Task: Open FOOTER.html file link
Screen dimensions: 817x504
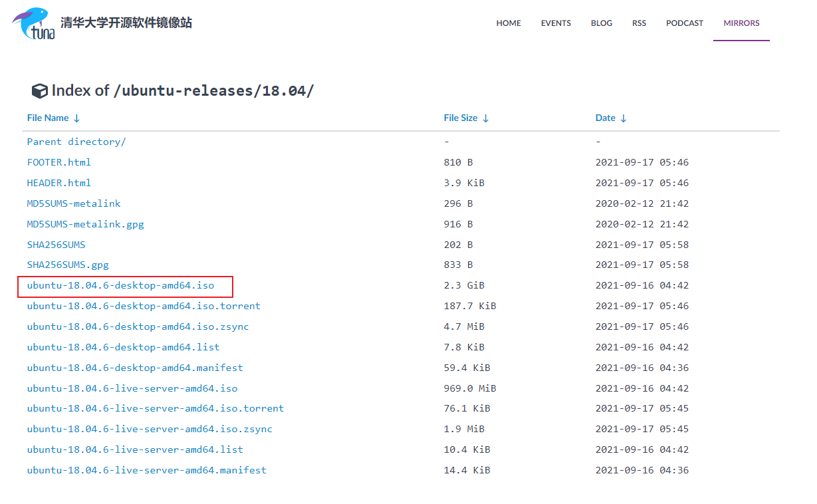Action: (x=59, y=162)
